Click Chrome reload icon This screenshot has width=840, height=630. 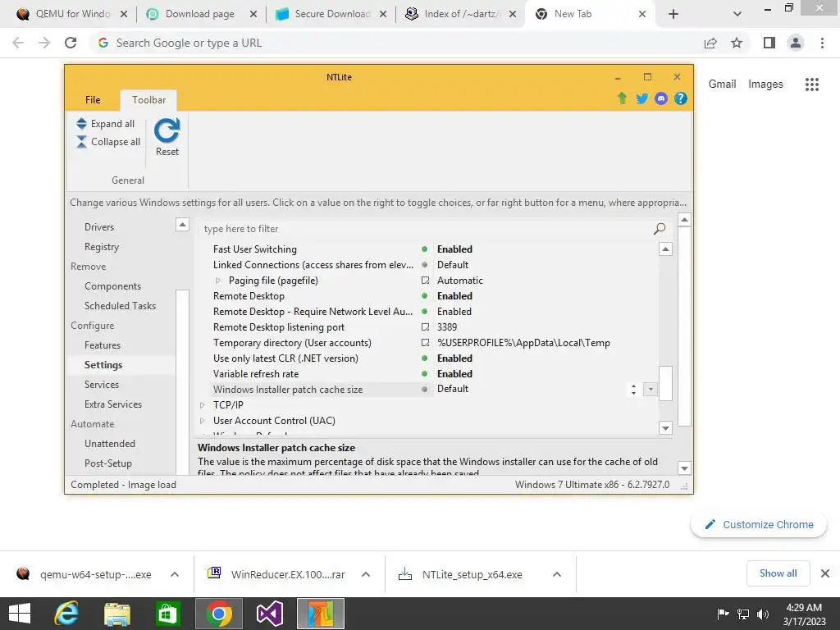coord(71,43)
